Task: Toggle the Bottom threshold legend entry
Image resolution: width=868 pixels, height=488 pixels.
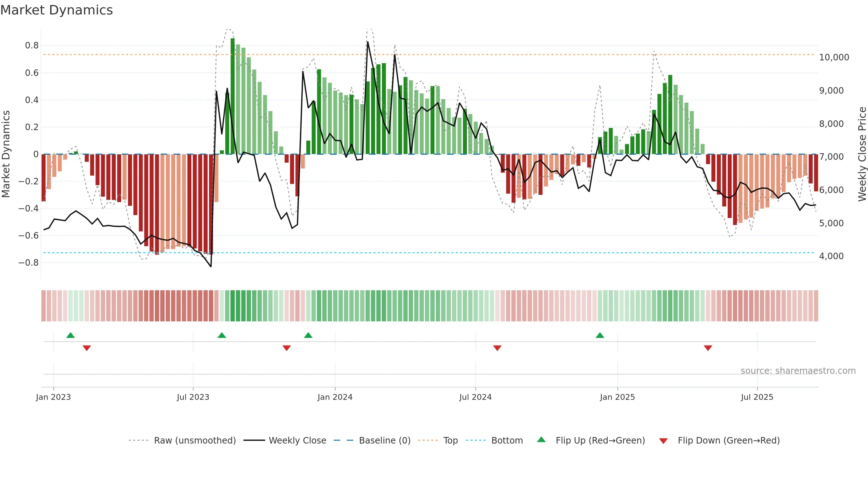Action: tap(494, 440)
